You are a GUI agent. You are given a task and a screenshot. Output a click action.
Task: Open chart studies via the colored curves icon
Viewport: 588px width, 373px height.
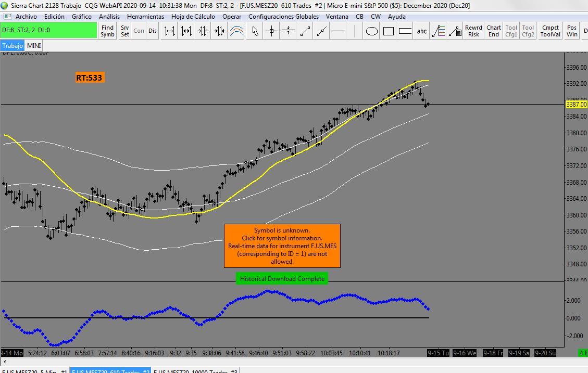[236, 31]
